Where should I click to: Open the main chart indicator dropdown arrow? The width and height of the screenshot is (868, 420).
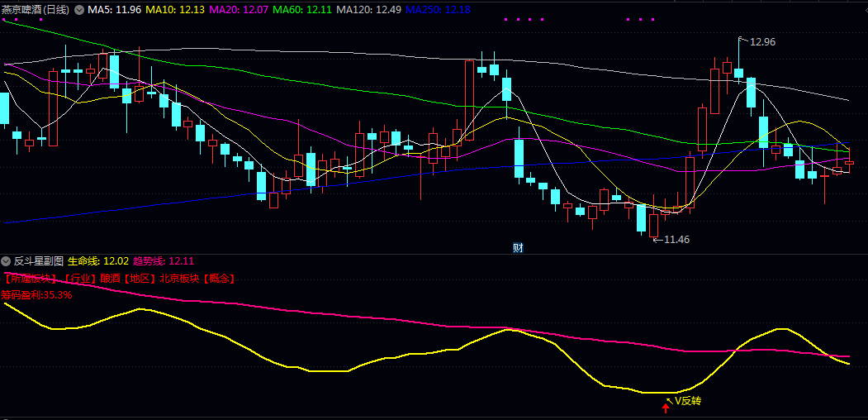click(79, 9)
